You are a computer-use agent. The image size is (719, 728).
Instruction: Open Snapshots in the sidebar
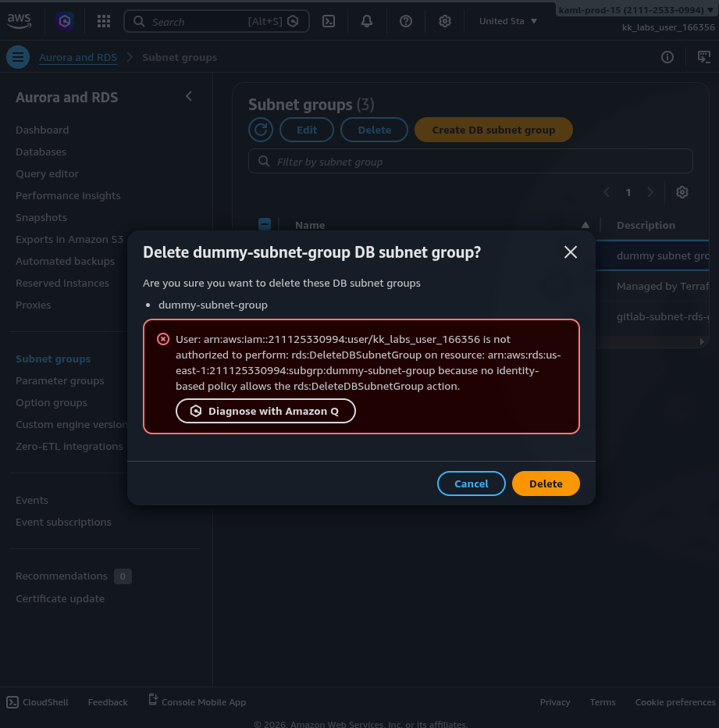click(x=41, y=217)
